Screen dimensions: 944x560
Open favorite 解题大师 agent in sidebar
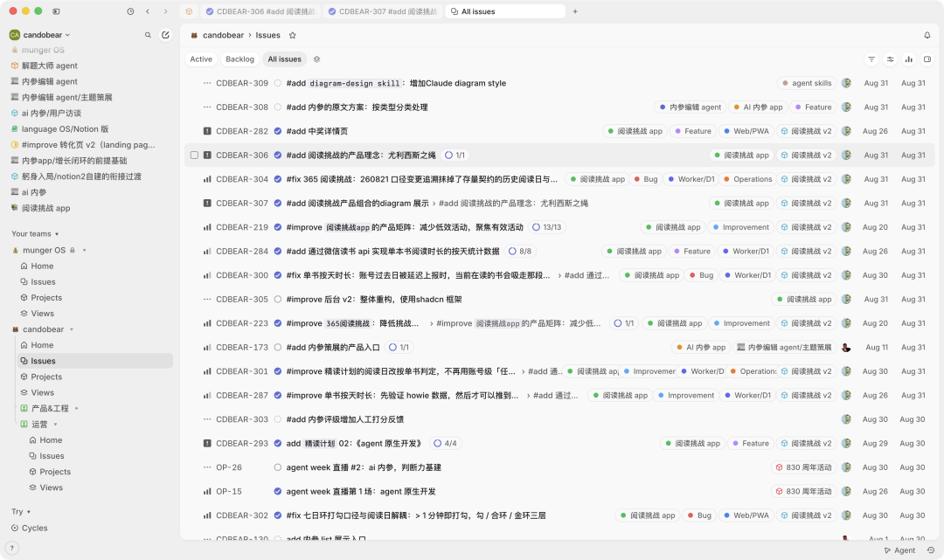49,66
